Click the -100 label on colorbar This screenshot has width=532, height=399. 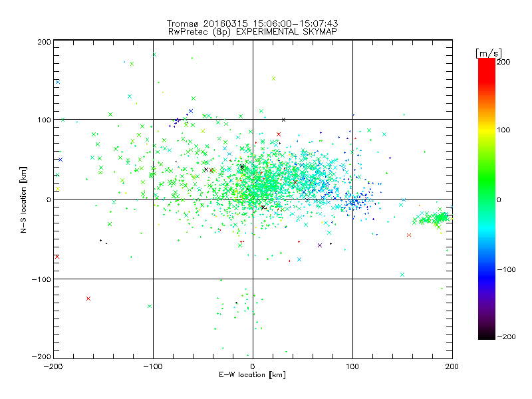[506, 269]
